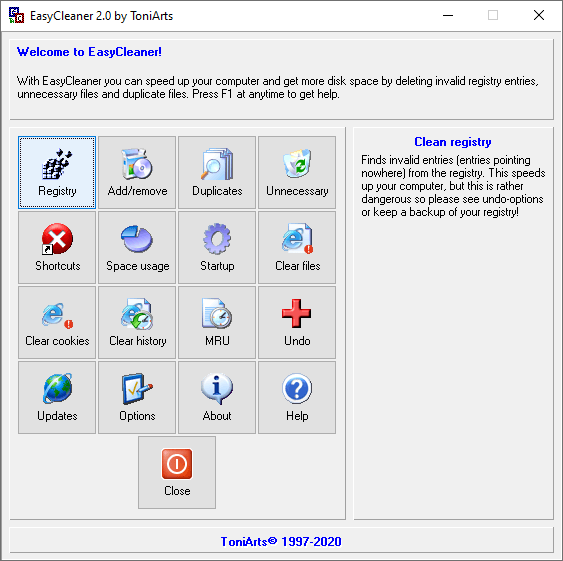Viewport: 563px width, 561px height.
Task: Launch the Add/remove programs tool
Action: (137, 172)
